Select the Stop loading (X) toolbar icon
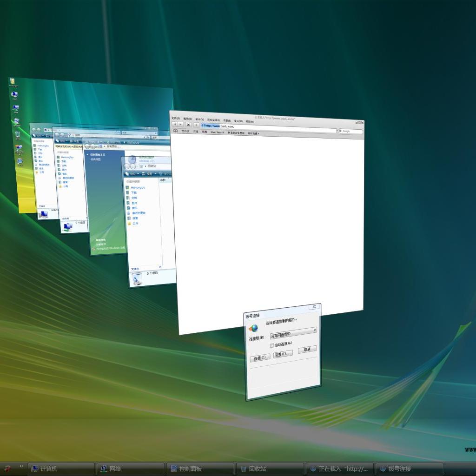The height and width of the screenshot is (476, 476). click(x=188, y=125)
